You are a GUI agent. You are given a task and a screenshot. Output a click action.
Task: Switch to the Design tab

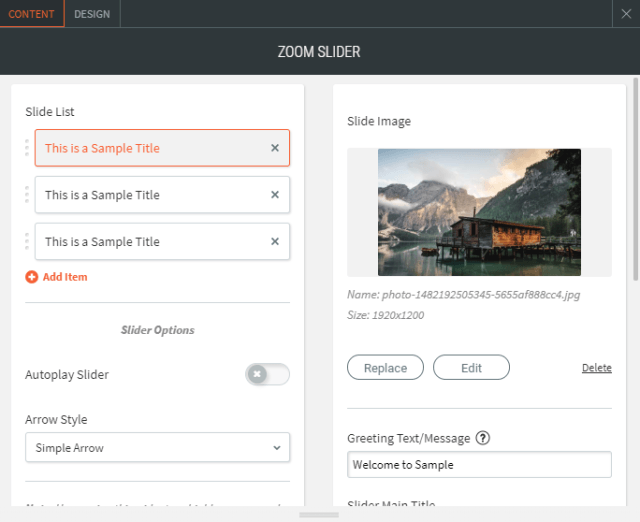[x=92, y=14]
